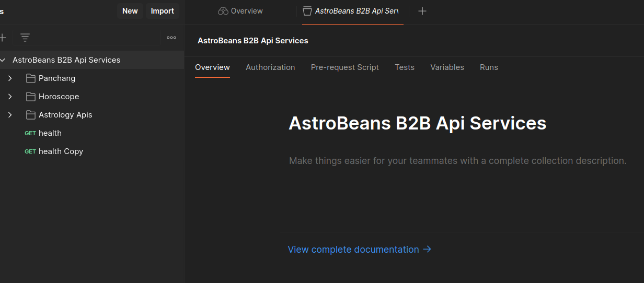Select the Variables tab
Image resolution: width=644 pixels, height=283 pixels.
click(x=447, y=67)
